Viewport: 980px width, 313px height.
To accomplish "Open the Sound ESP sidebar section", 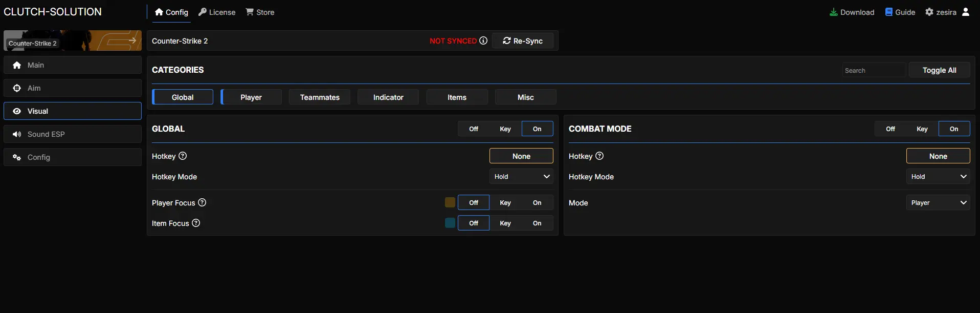I will click(73, 134).
